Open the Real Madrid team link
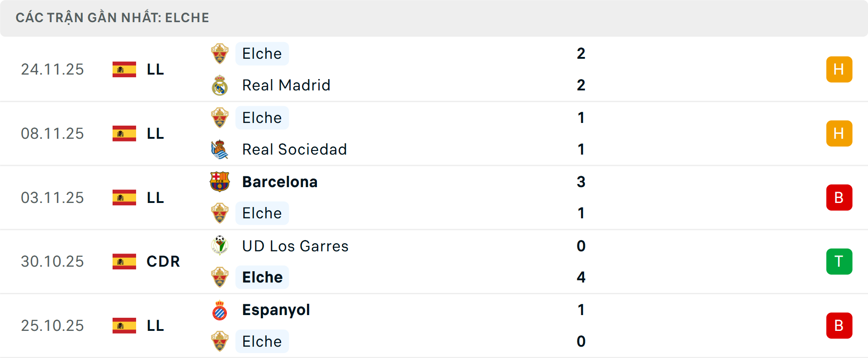This screenshot has width=868, height=358. click(286, 85)
